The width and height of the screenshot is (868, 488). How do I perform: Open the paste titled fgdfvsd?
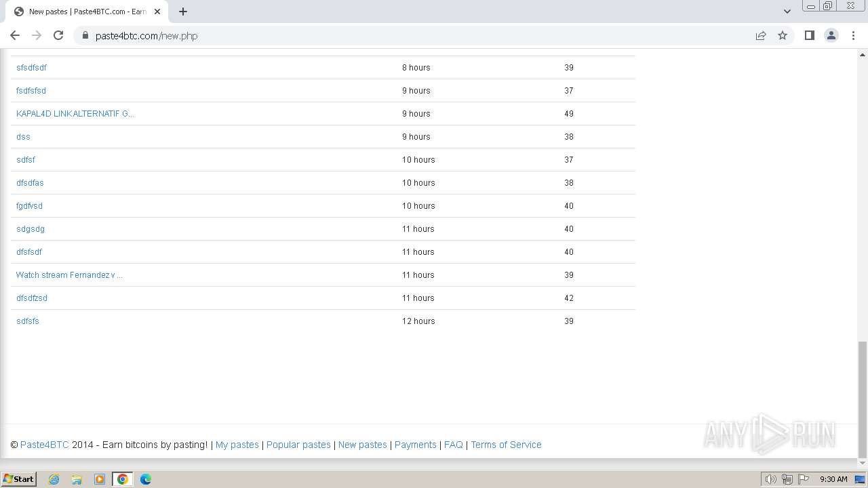coord(29,206)
